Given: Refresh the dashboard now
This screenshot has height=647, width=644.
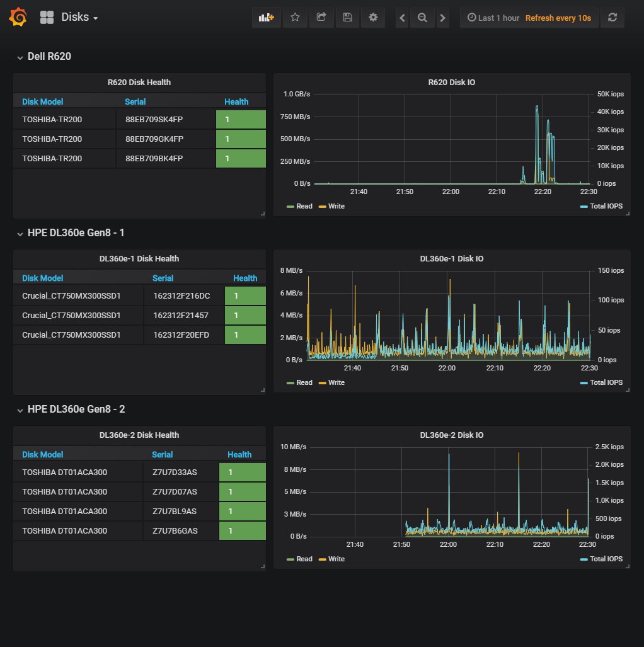Looking at the screenshot, I should tap(612, 18).
